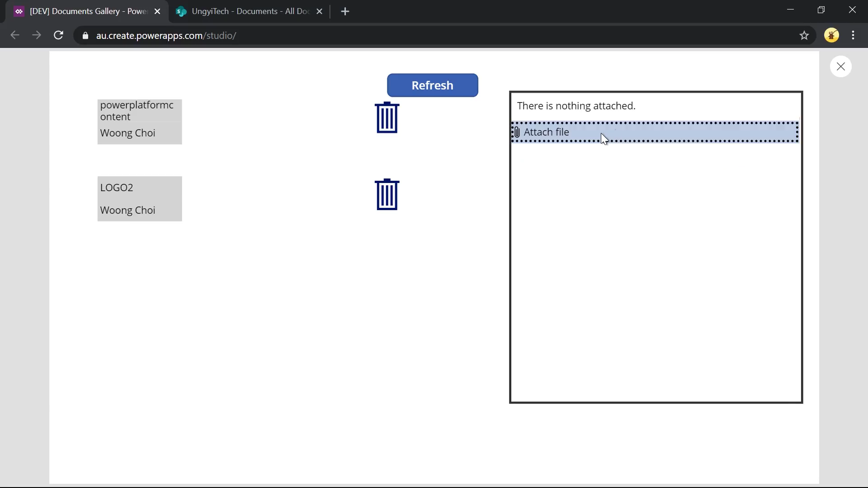Select the powerplatformcontent gallery item
This screenshot has height=488, width=868.
point(139,122)
